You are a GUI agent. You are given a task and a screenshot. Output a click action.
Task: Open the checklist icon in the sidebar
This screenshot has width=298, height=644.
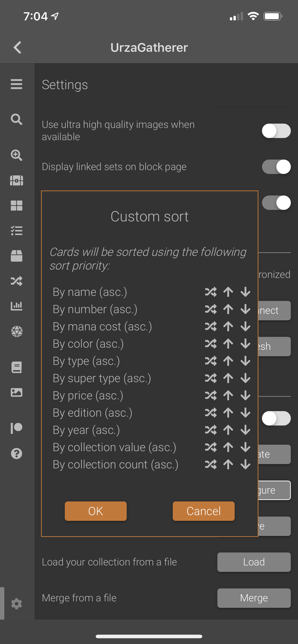(x=17, y=230)
